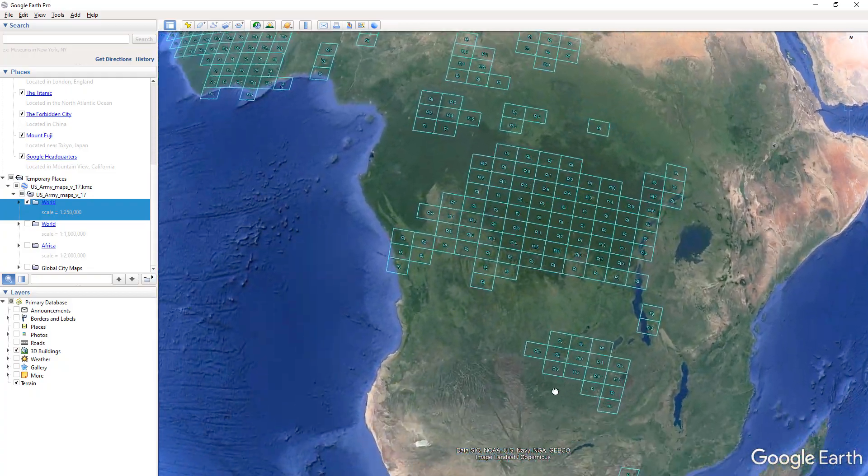Open the Tools menu
The image size is (868, 476).
coord(57,15)
